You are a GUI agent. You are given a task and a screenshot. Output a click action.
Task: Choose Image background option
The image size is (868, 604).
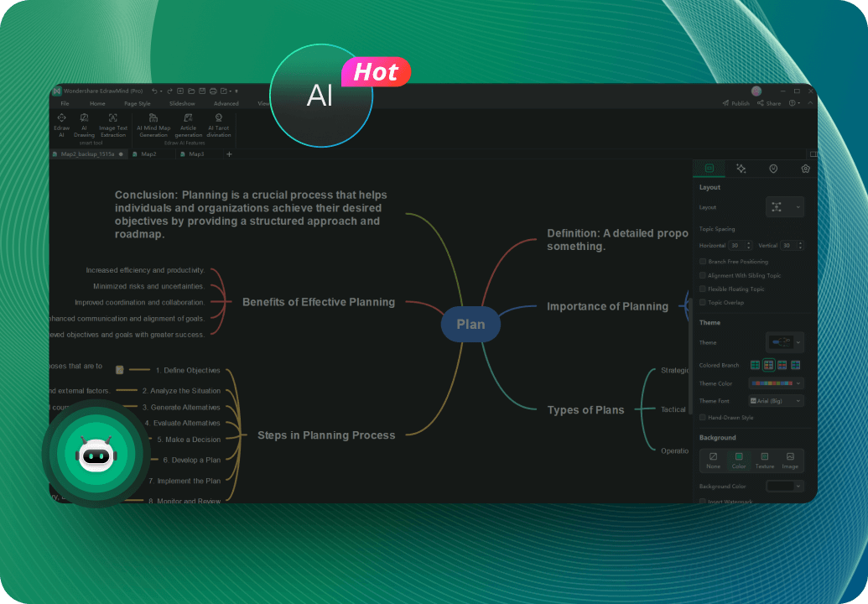790,461
